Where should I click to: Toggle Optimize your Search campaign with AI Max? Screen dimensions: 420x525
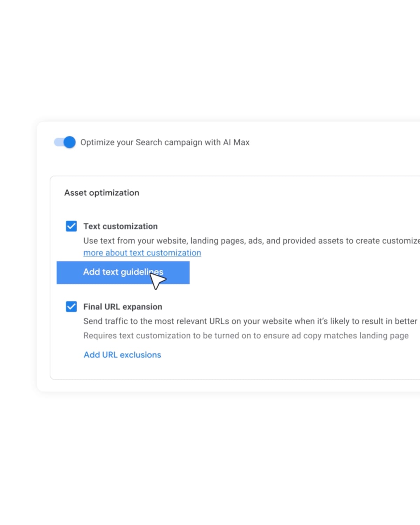(65, 142)
